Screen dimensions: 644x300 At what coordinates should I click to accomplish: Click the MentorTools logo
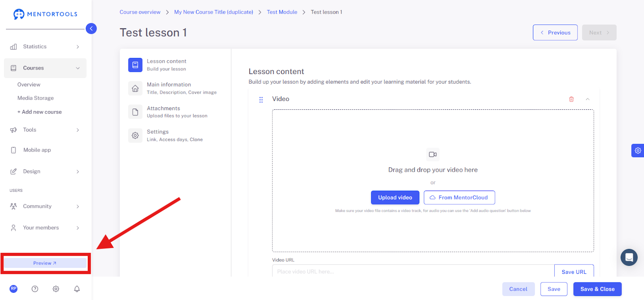(45, 14)
